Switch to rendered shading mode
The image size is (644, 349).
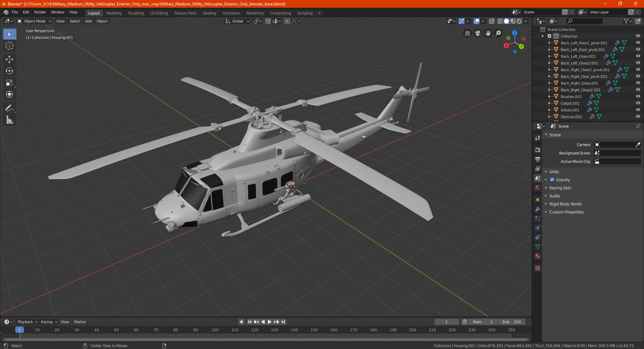click(519, 21)
